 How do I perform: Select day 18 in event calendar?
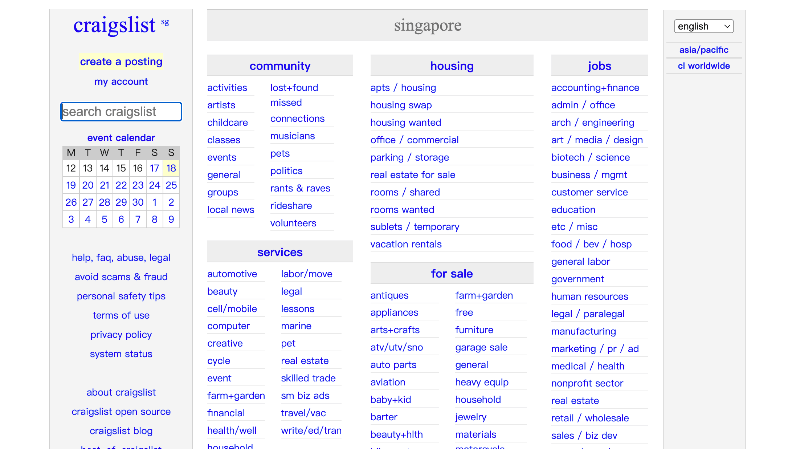(171, 168)
